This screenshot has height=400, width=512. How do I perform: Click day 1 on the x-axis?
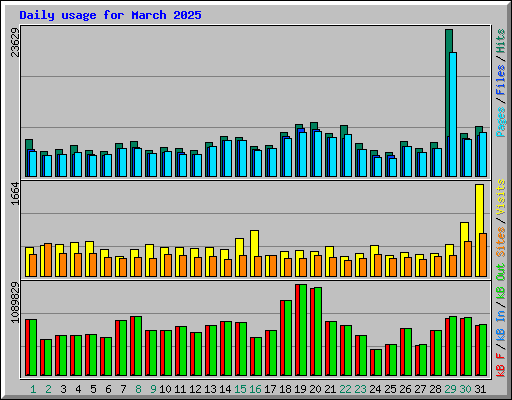(x=33, y=389)
